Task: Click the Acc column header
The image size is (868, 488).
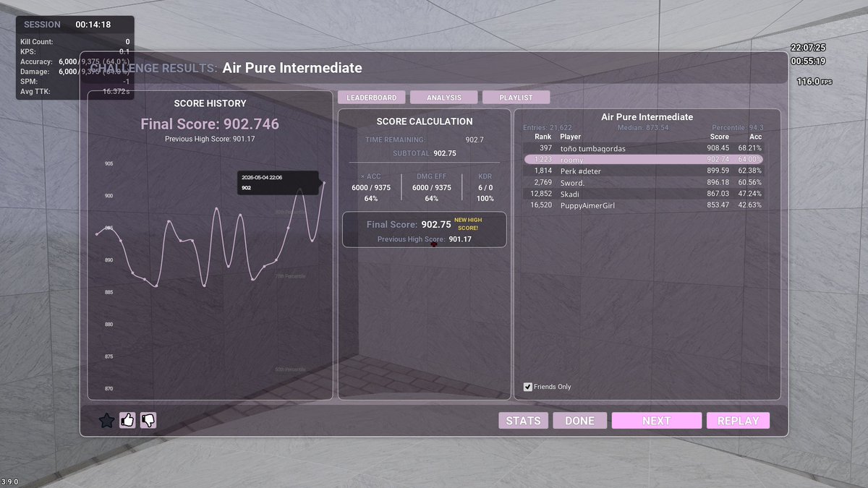Action: pos(755,137)
